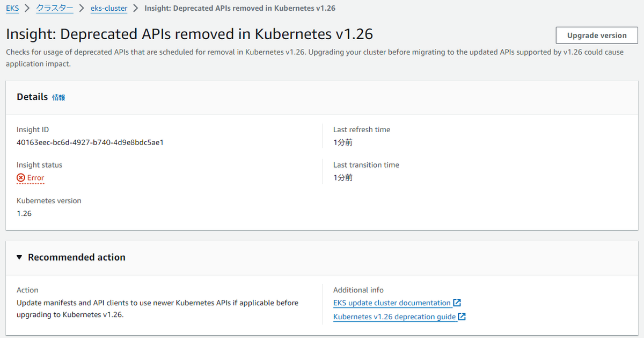Open EKS update cluster documentation link
Image resolution: width=644 pixels, height=338 pixels.
pyautogui.click(x=392, y=303)
